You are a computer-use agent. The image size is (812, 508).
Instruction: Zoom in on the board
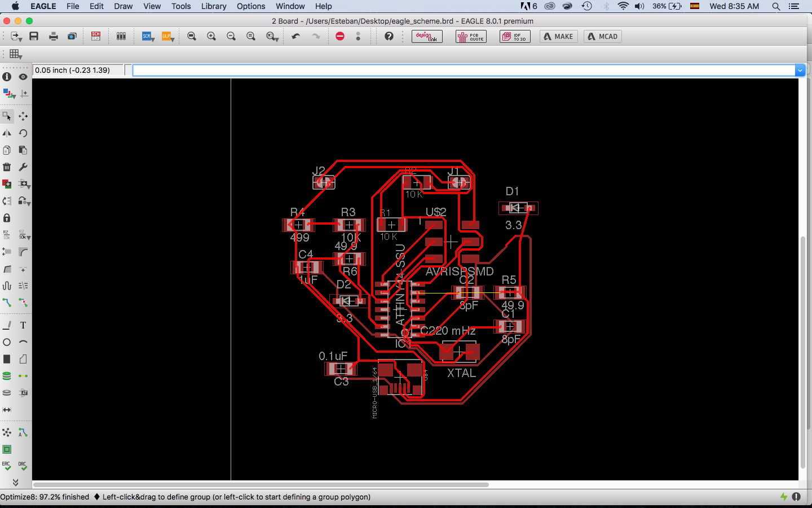click(211, 36)
